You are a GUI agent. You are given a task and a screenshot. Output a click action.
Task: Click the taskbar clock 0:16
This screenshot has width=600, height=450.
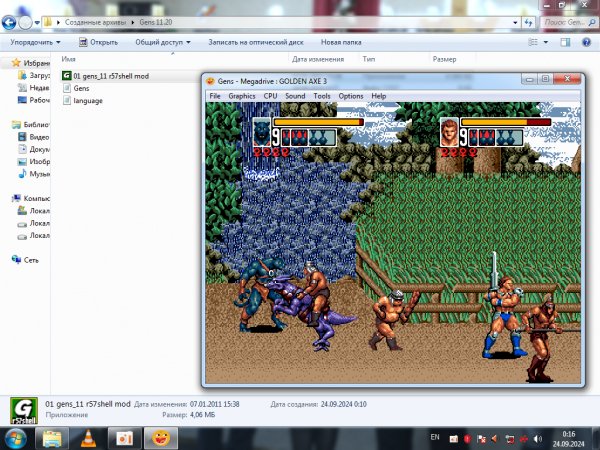569,439
